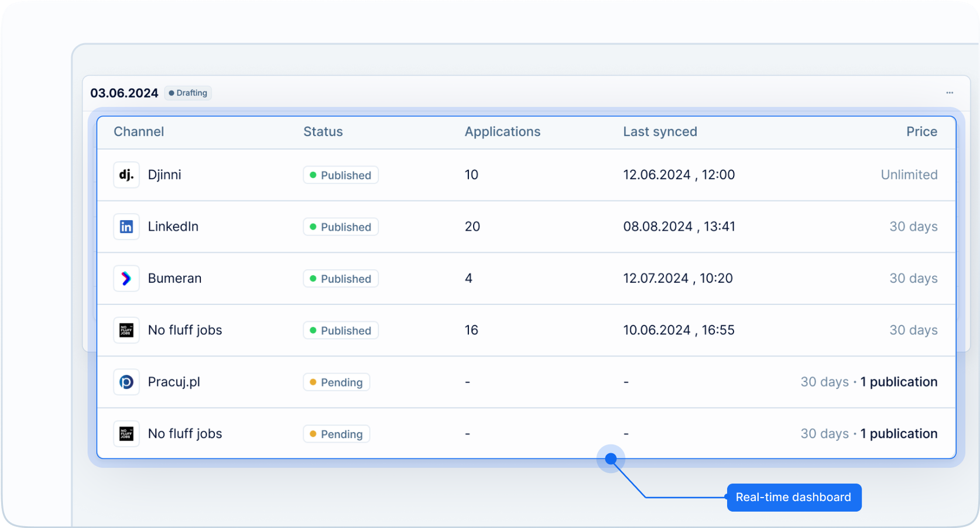Select the Djinni channel name
The image size is (980, 528).
(x=165, y=175)
